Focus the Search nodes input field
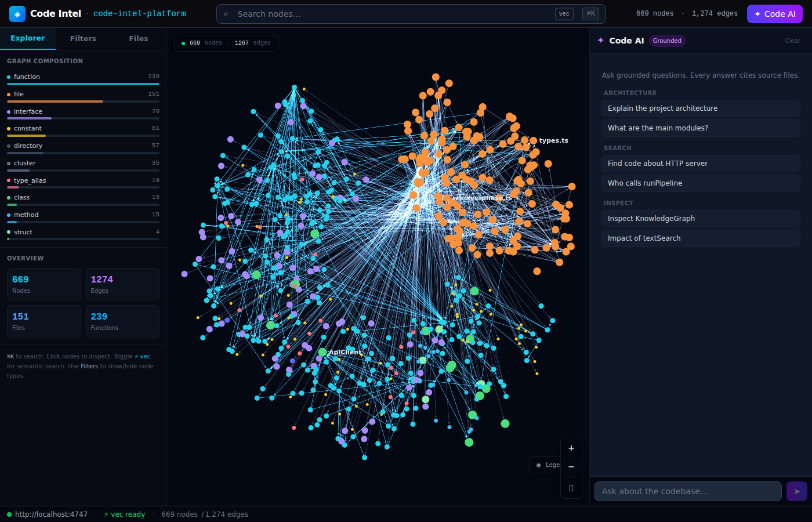The height and width of the screenshot is (522, 812). tap(411, 14)
